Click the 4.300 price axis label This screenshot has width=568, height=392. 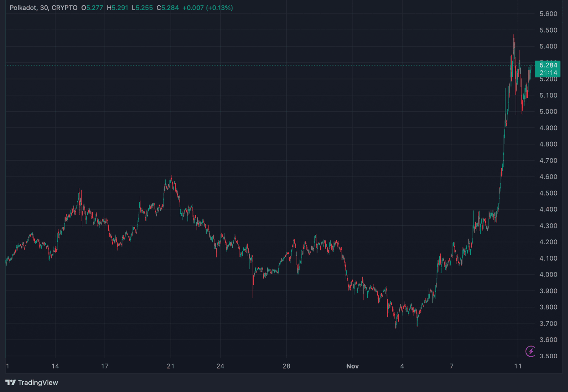tap(548, 225)
